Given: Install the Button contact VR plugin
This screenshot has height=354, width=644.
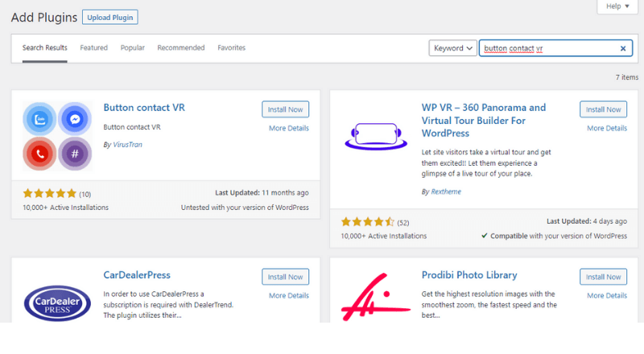Looking at the screenshot, I should [285, 109].
